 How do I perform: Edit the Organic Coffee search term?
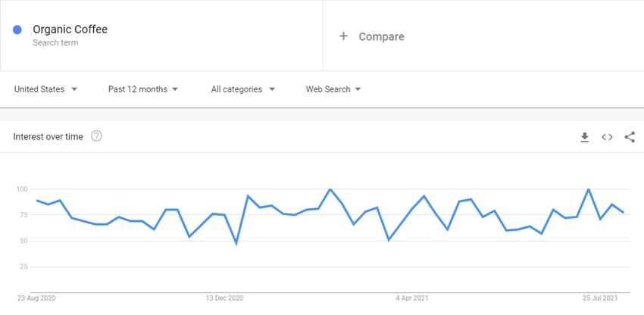tap(70, 30)
